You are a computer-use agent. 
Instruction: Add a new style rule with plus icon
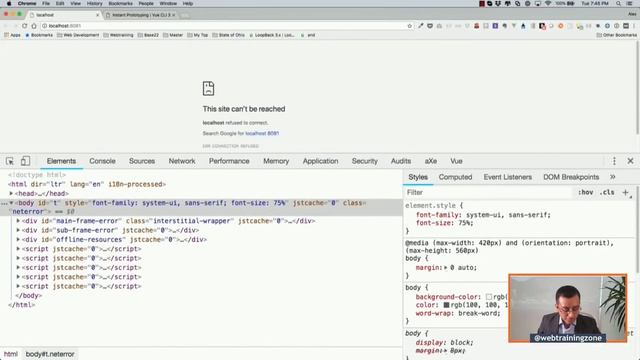(x=625, y=192)
